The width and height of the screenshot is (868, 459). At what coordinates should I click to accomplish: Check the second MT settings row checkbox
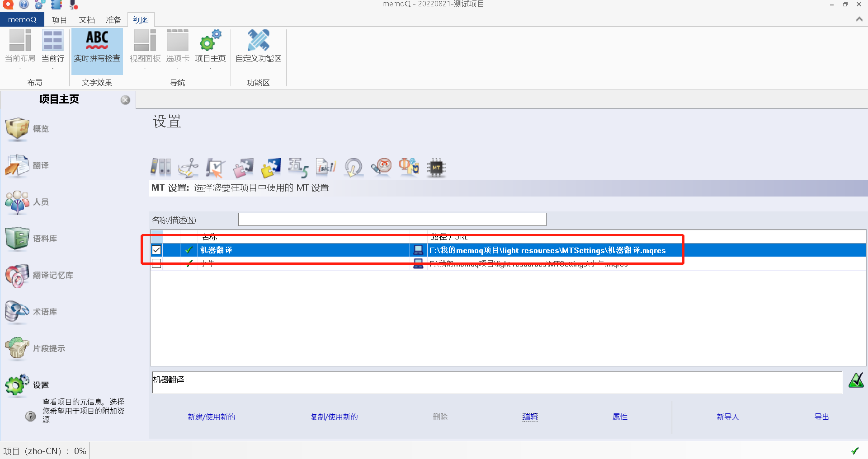click(156, 263)
